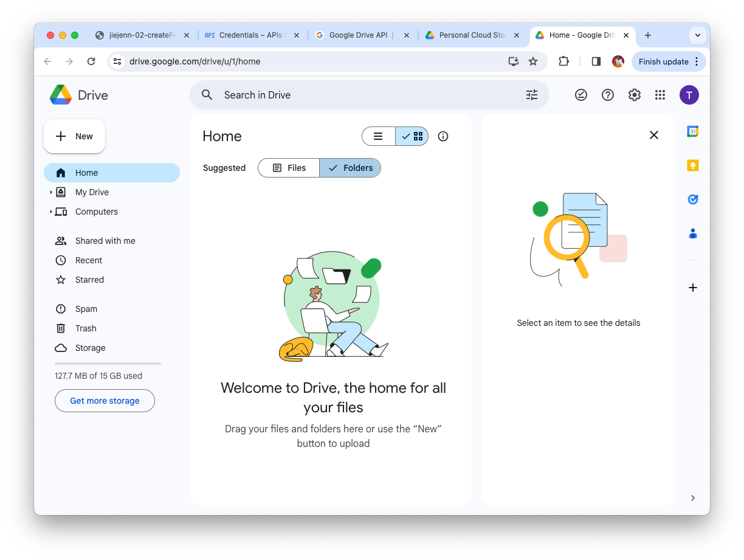
Task: Click the New button
Action: 74,136
